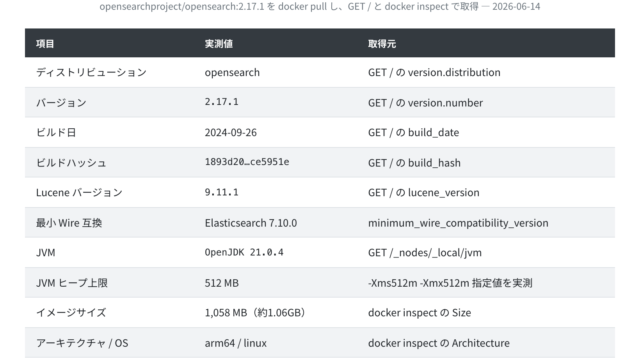Select the minimum_wire_compatibility_version source text
This screenshot has height=360, width=640.
click(458, 223)
